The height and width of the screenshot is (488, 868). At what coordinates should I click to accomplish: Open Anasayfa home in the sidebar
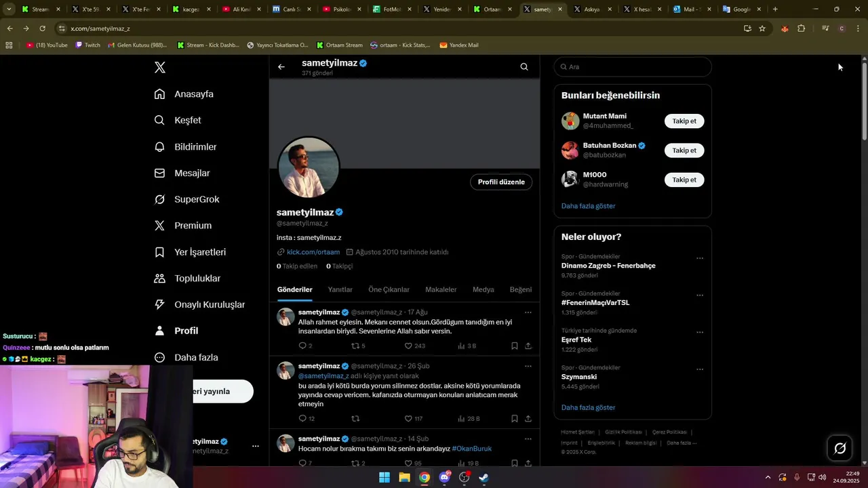point(184,94)
